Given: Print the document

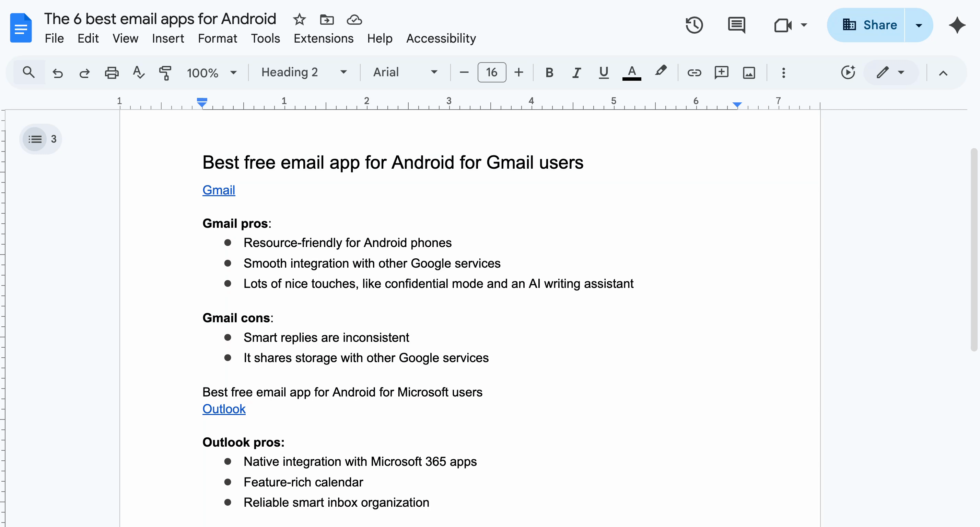Looking at the screenshot, I should (x=112, y=72).
